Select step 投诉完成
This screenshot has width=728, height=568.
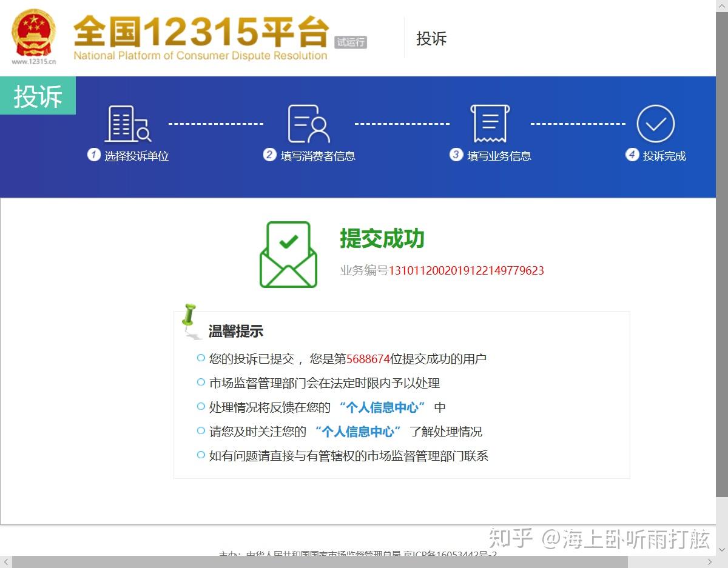click(x=664, y=156)
